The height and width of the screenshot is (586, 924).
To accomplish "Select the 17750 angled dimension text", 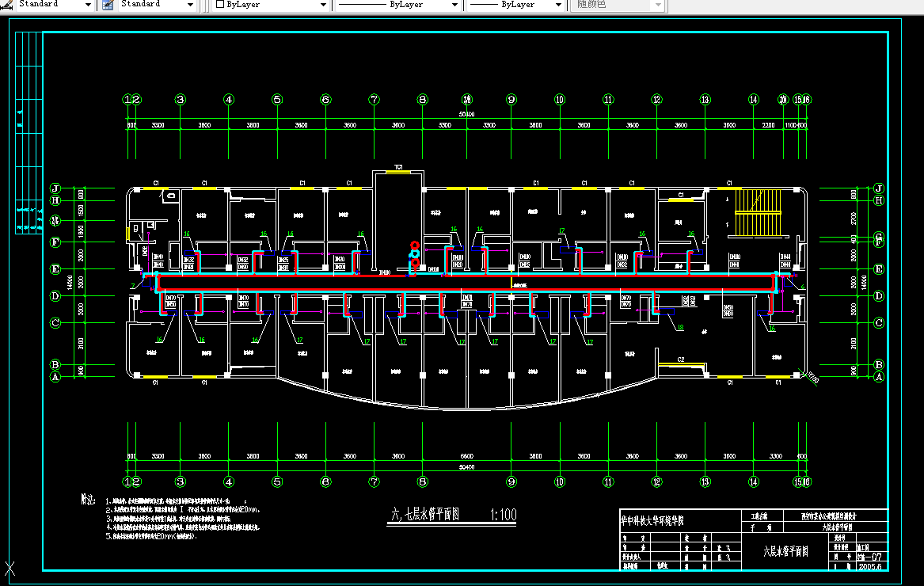I will (x=813, y=377).
